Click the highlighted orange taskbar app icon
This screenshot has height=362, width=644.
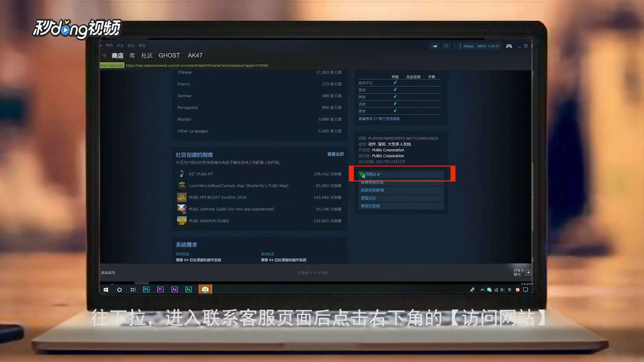click(205, 290)
